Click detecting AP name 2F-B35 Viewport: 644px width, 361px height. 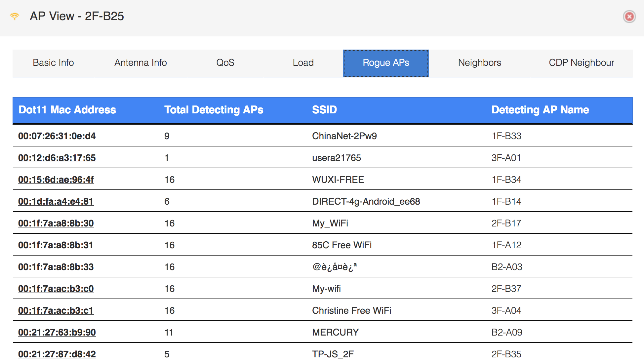(x=506, y=354)
